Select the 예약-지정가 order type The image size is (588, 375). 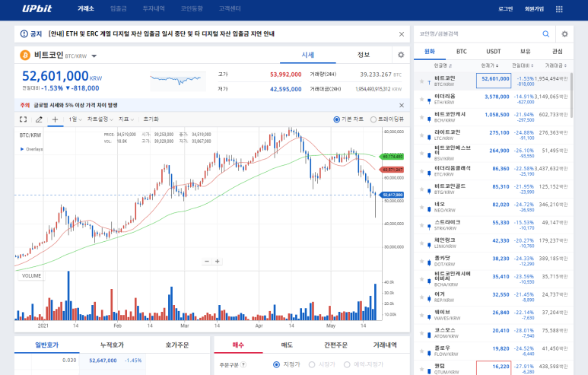click(347, 364)
